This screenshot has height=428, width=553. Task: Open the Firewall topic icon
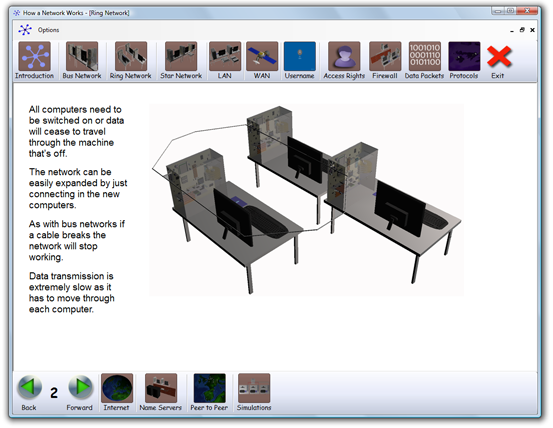pos(385,56)
